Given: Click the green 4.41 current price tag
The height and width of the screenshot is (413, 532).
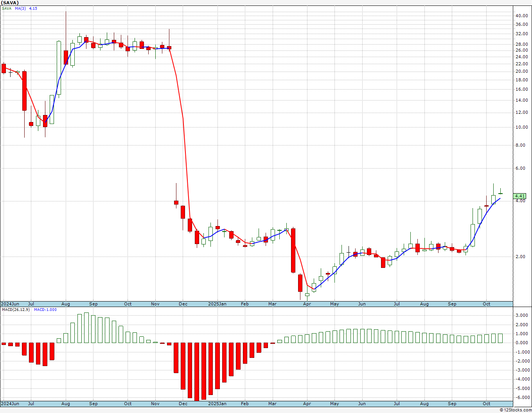Looking at the screenshot, I should (520, 196).
